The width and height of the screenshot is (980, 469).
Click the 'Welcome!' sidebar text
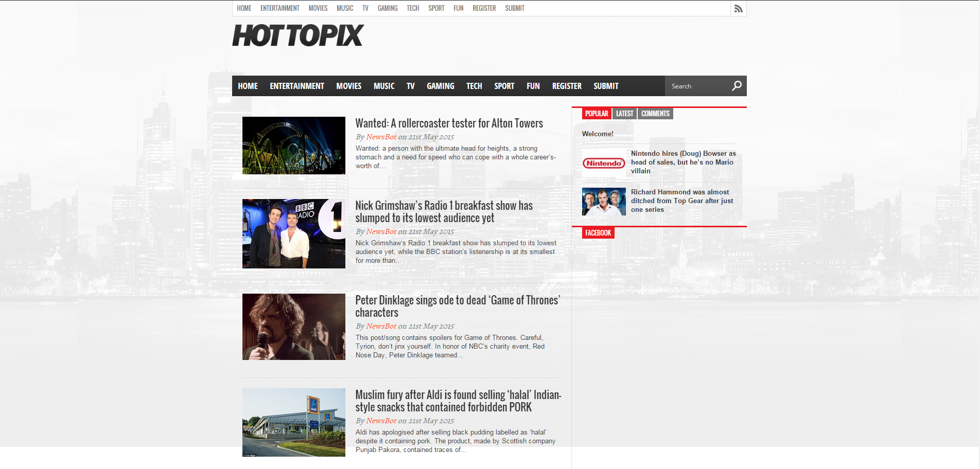click(598, 134)
